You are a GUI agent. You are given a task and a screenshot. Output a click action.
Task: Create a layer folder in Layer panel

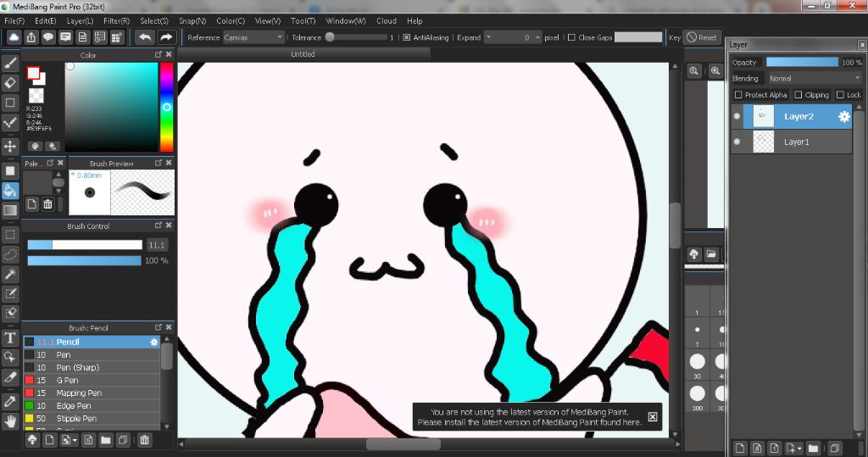[x=813, y=448]
